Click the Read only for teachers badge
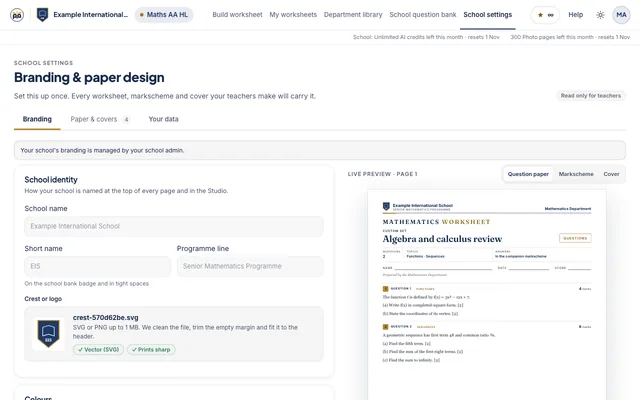This screenshot has width=640, height=400. 591,96
